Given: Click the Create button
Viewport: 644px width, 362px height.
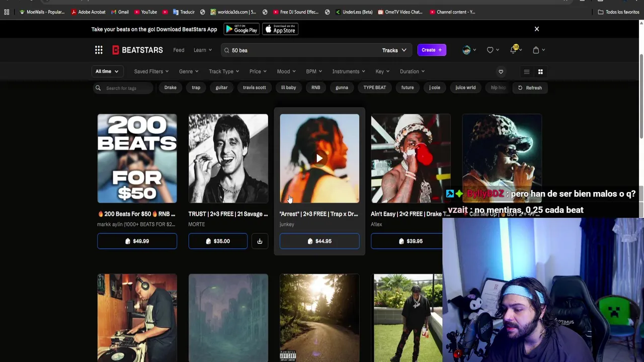Looking at the screenshot, I should coord(431,50).
